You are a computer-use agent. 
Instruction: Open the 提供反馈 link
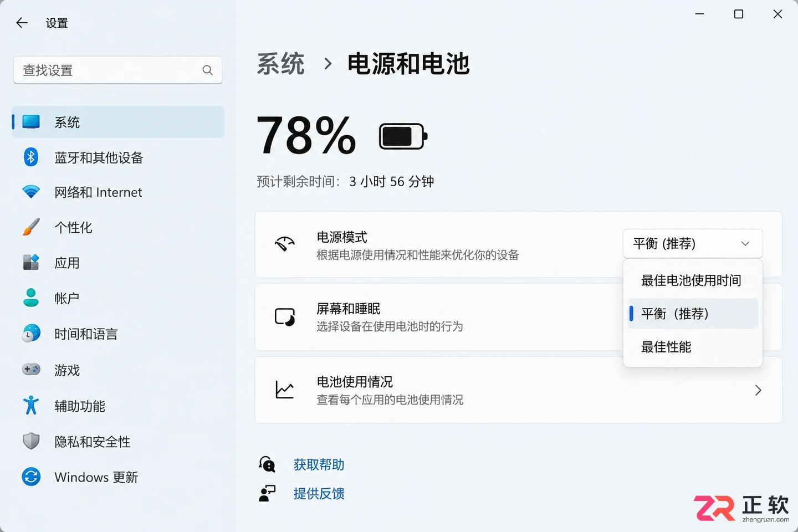(x=319, y=493)
